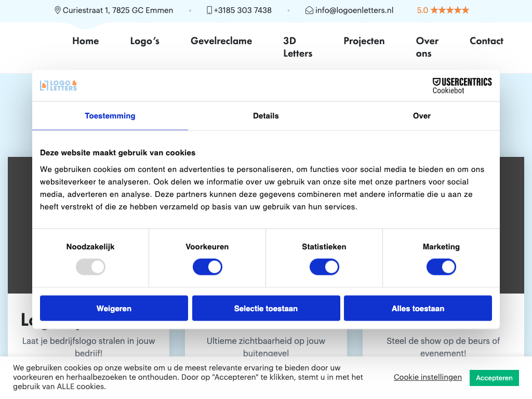532x399 pixels.
Task: Disable the Marketing cookies toggle
Action: [441, 268]
